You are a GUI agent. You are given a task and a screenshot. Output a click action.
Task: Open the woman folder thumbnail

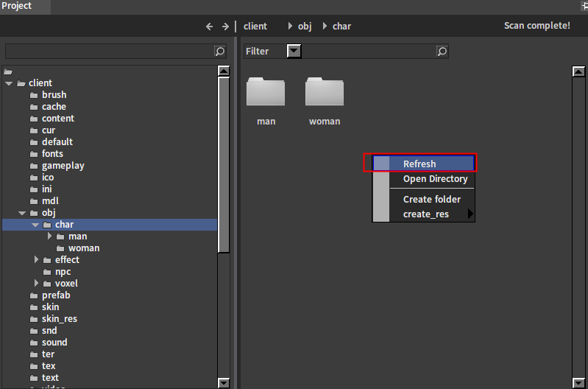pos(325,92)
